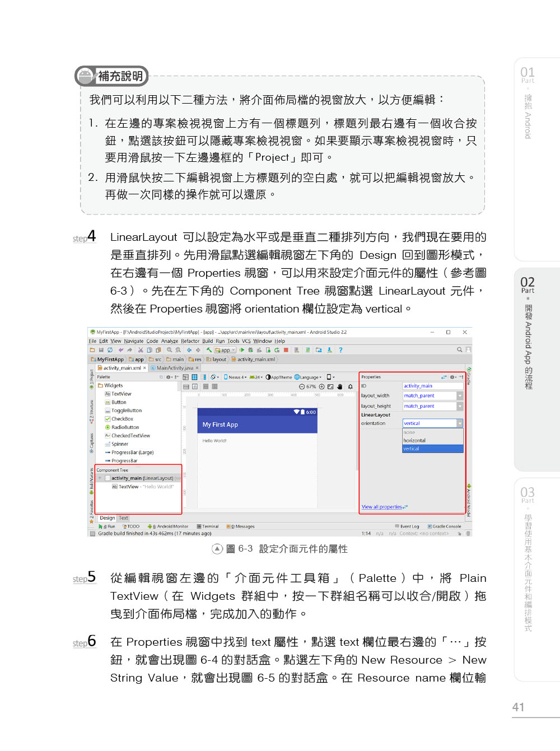The width and height of the screenshot is (560, 751).
Task: Open the AppTheme selector
Action: pyautogui.click(x=279, y=377)
